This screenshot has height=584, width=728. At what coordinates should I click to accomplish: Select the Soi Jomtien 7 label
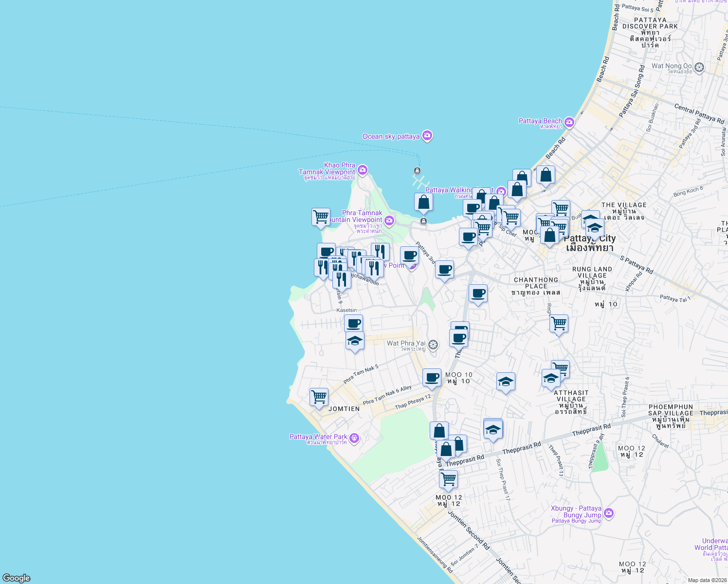tap(464, 554)
